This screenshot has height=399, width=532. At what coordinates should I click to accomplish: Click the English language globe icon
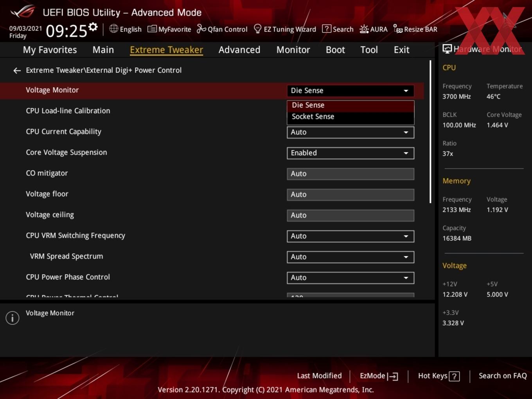113,29
